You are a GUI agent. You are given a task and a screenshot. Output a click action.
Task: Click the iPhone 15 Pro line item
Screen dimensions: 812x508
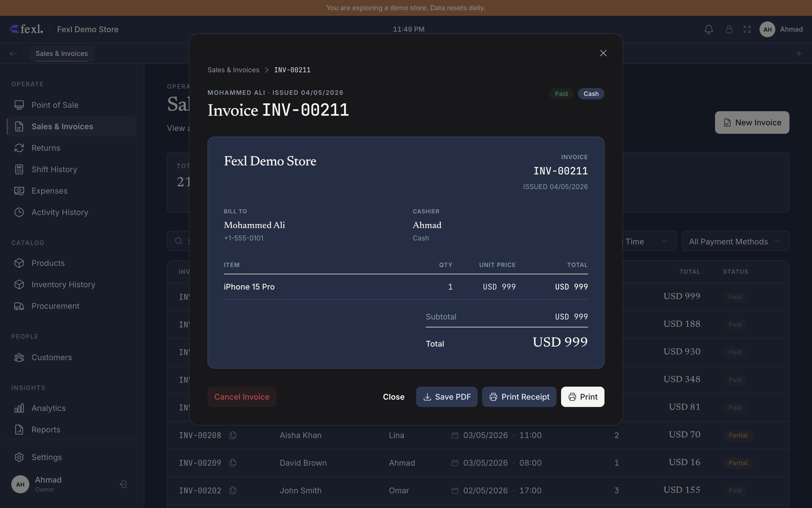click(406, 287)
